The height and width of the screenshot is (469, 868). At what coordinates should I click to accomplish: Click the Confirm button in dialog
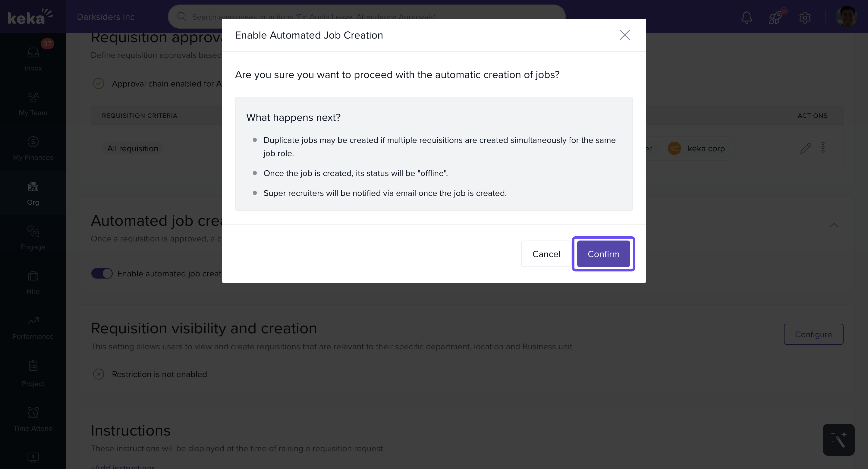pos(603,254)
